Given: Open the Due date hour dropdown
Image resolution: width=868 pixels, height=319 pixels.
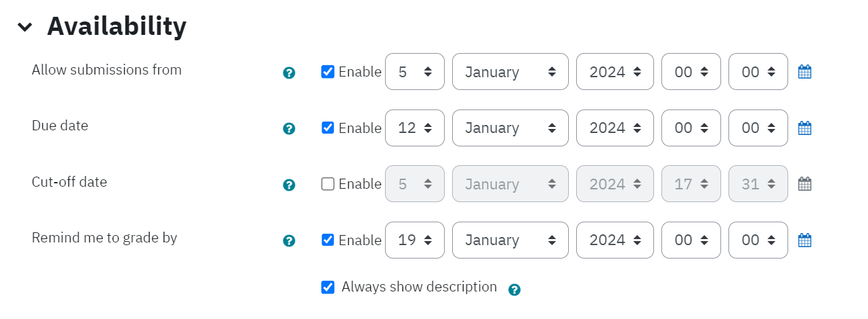Looking at the screenshot, I should click(x=691, y=128).
